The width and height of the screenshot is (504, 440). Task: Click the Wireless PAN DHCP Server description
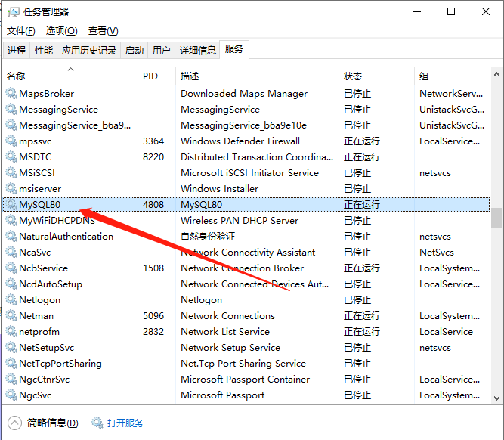pos(240,220)
